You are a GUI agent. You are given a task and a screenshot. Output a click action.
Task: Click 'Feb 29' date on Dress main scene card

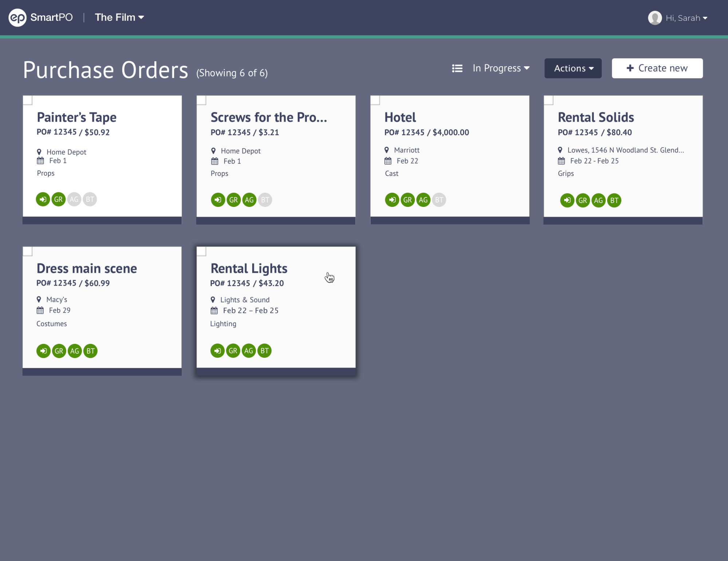tap(60, 310)
